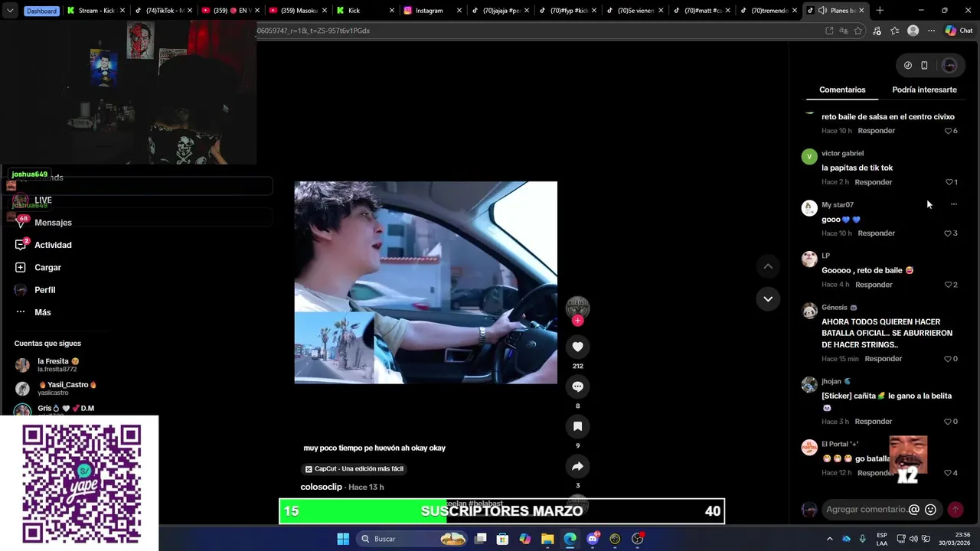The height and width of the screenshot is (551, 980).
Task: Switch to the Instagram browser tab
Action: [432, 11]
